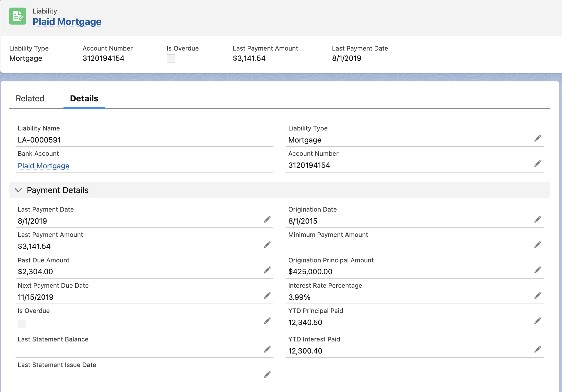
Task: Click account number 3120194154 in header
Action: click(103, 58)
